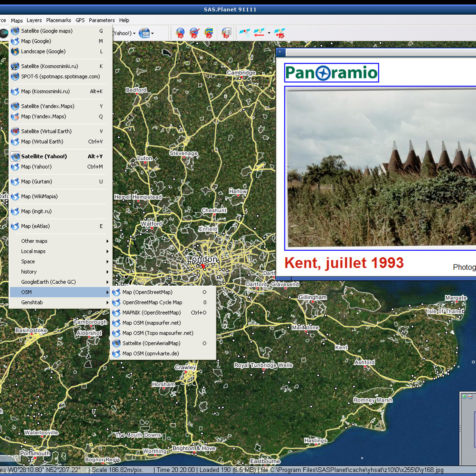Click the visible-area selection globe icon
Image resolution: width=476 pixels, height=476 pixels.
click(209, 33)
